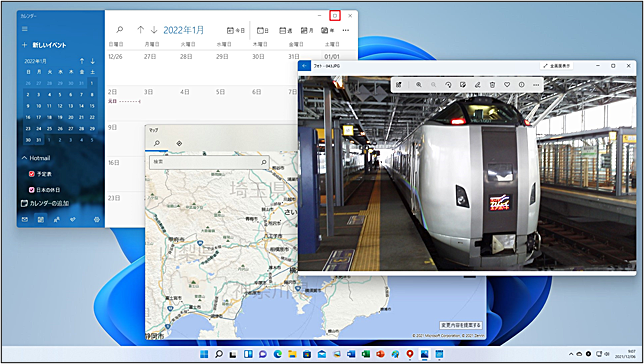
Task: Switch calendar to month view (月)
Action: point(307,30)
